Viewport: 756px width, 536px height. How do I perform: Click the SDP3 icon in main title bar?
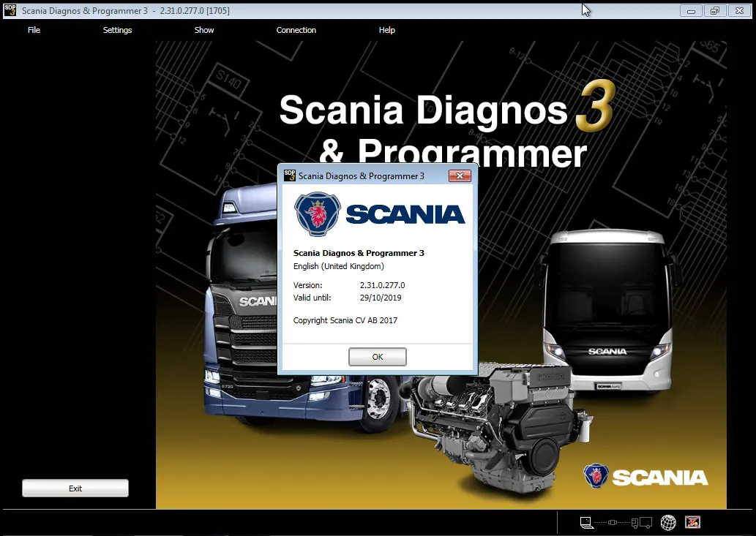click(x=10, y=10)
